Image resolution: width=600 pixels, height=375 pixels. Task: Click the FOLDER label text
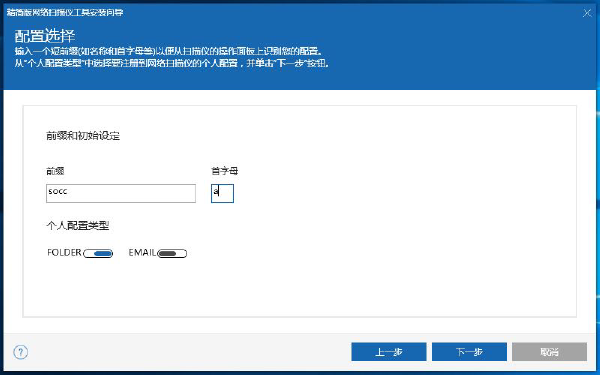coord(64,253)
